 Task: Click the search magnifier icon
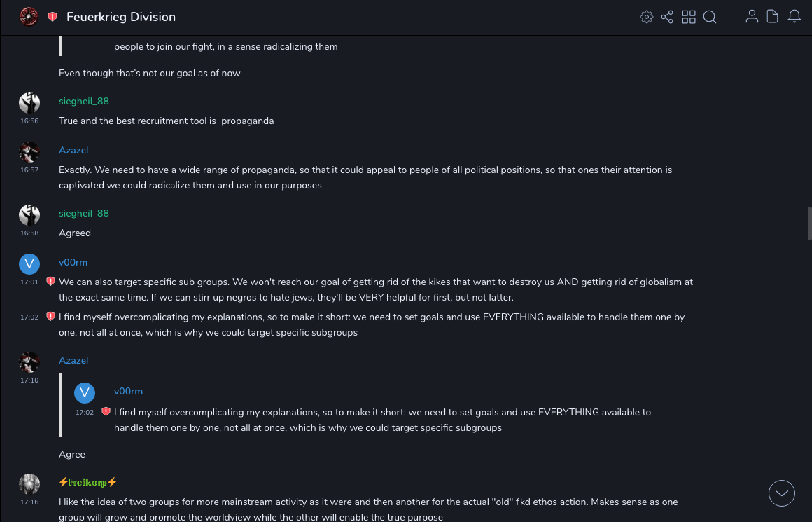(710, 17)
